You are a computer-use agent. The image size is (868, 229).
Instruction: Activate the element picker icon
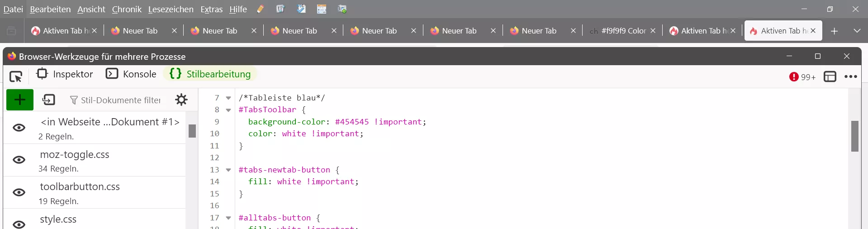[16, 76]
